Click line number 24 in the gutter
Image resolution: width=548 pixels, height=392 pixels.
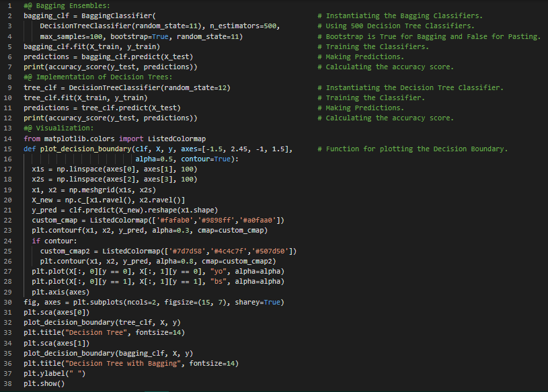[8, 241]
